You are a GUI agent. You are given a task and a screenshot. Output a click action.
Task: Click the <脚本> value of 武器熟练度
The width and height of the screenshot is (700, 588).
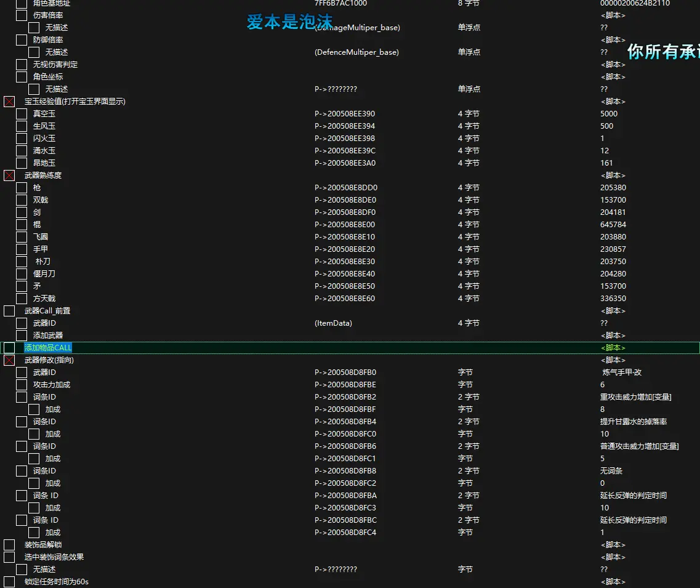[613, 175]
